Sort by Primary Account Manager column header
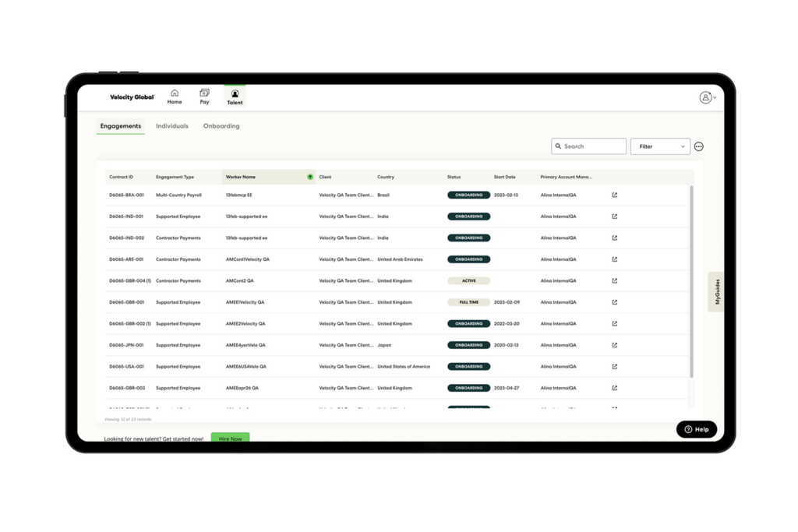 pos(567,177)
